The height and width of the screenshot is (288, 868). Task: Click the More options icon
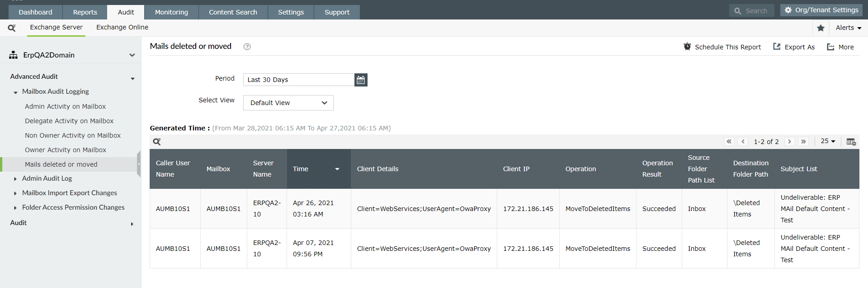(830, 47)
